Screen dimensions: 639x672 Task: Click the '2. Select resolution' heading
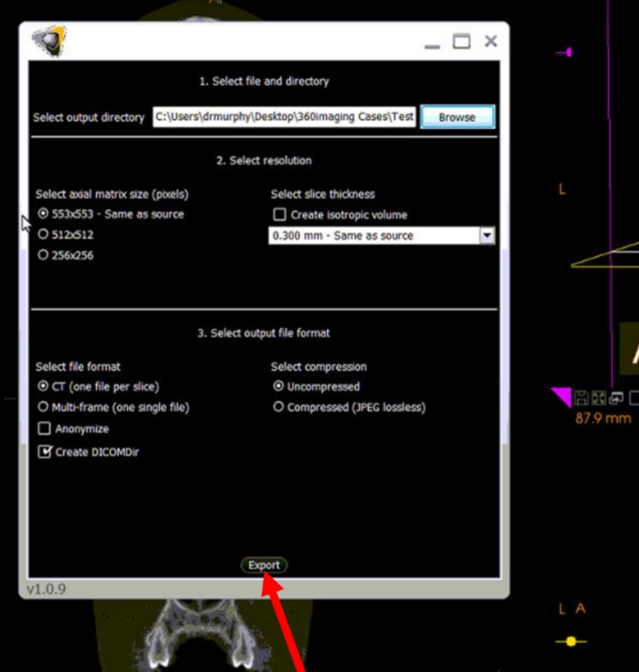pyautogui.click(x=264, y=160)
